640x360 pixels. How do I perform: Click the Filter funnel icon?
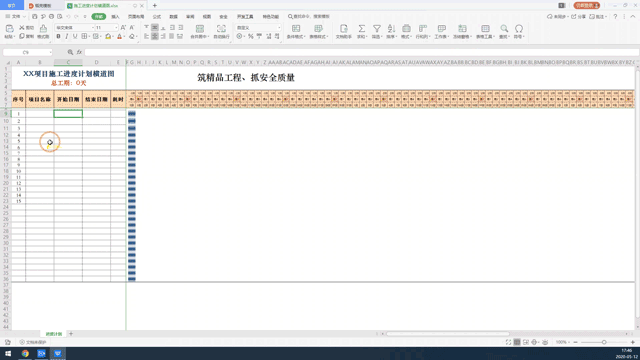[377, 29]
